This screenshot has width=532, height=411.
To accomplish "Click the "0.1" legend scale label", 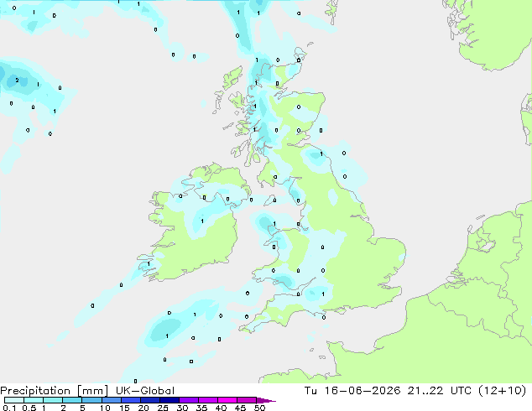I will tap(9, 408).
